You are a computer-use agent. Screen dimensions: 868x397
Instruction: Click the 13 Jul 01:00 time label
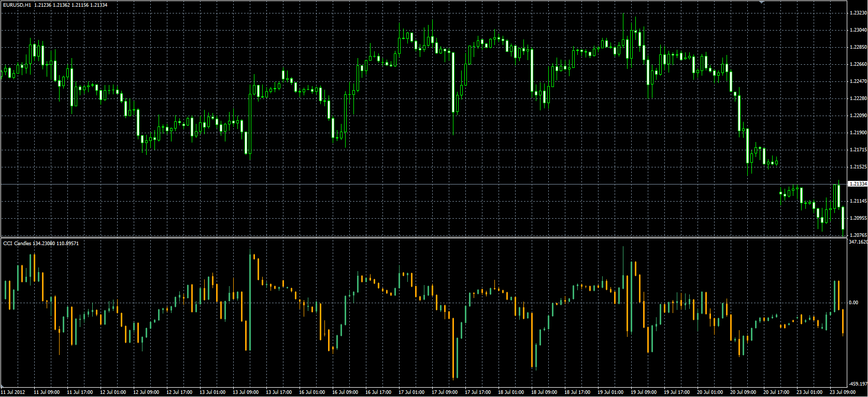(212, 392)
